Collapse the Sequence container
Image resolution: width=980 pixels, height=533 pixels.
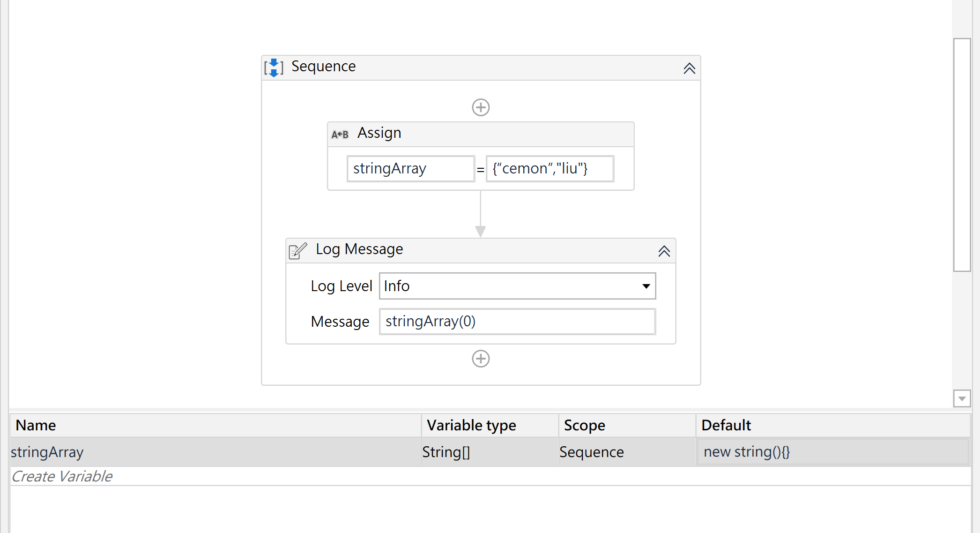(x=689, y=68)
